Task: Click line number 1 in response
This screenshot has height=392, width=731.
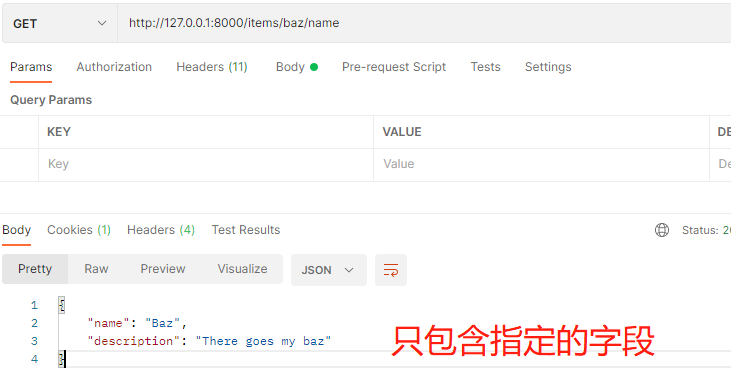Action: click(34, 305)
